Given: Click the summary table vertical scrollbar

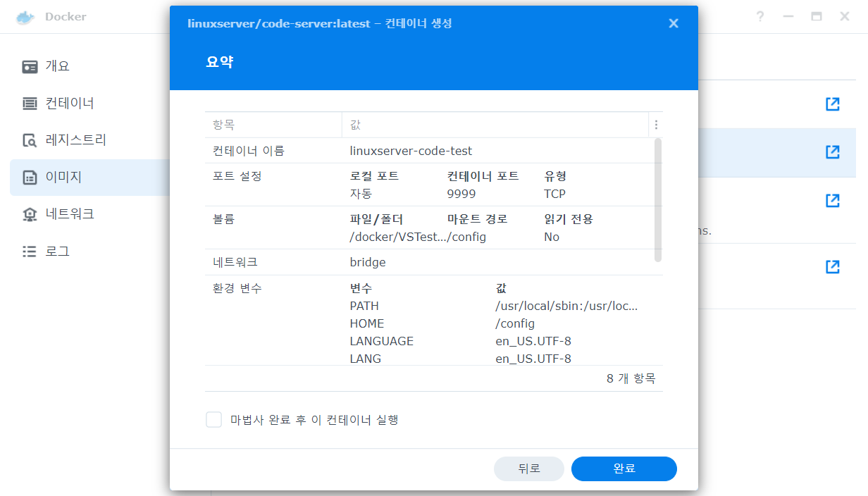Looking at the screenshot, I should tap(658, 200).
